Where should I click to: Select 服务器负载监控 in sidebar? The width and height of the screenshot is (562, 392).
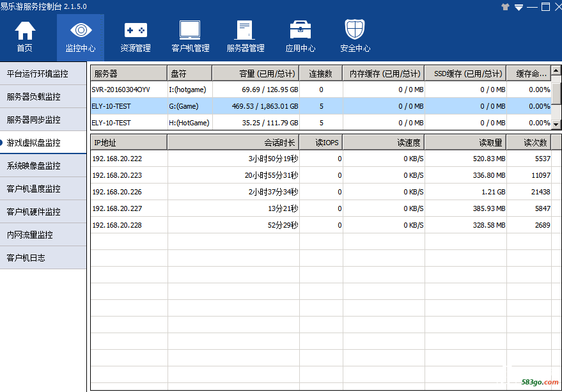point(43,97)
